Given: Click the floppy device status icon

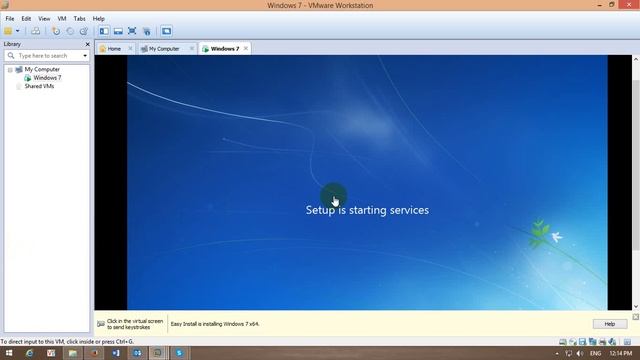Looking at the screenshot, I should 582,342.
